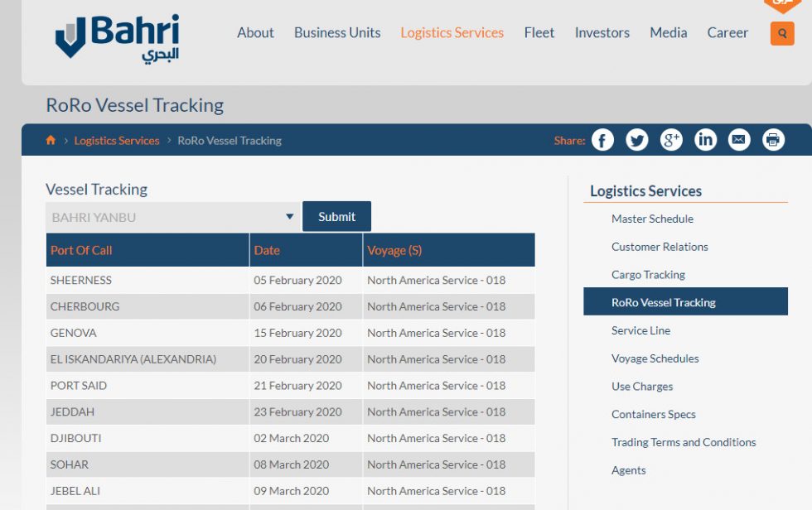Share page on LinkedIn
812x510 pixels.
(705, 140)
